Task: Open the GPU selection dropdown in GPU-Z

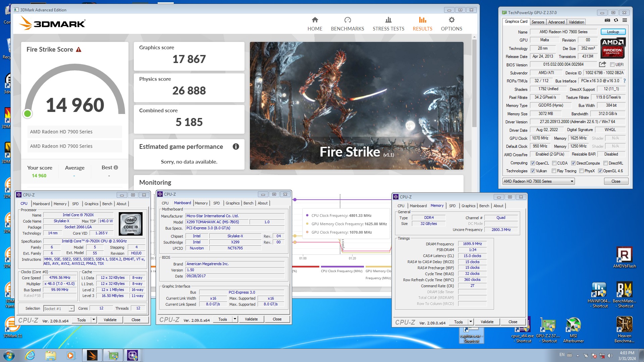Action: (538, 181)
